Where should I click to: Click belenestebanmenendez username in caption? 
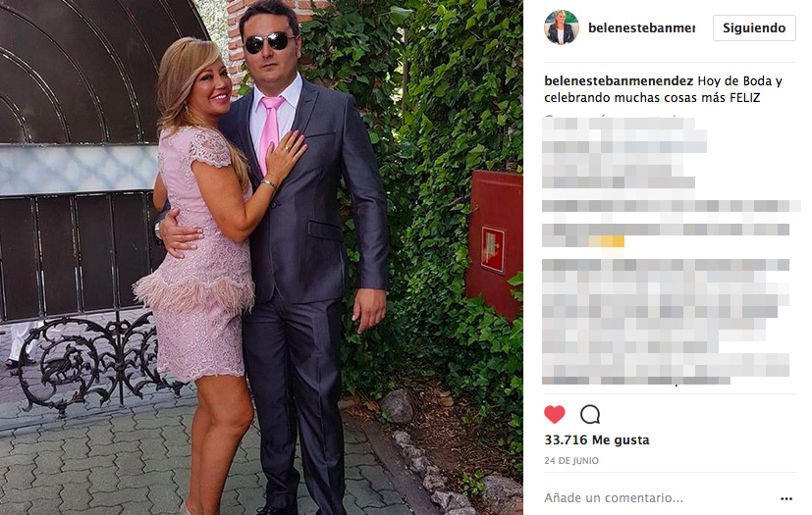click(619, 81)
